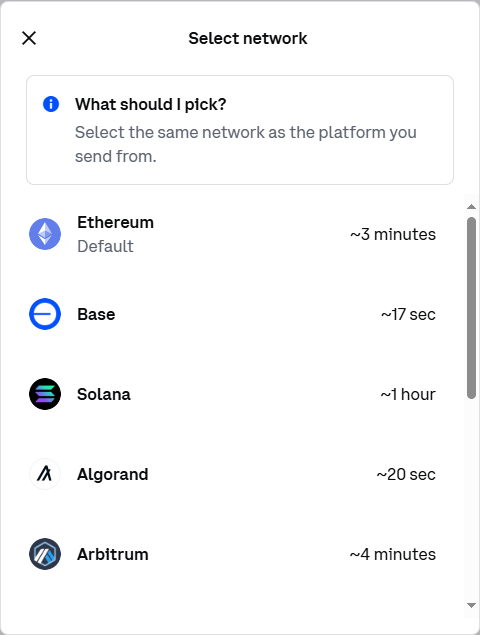480x635 pixels.
Task: Close the Select network dialog
Action: point(29,38)
